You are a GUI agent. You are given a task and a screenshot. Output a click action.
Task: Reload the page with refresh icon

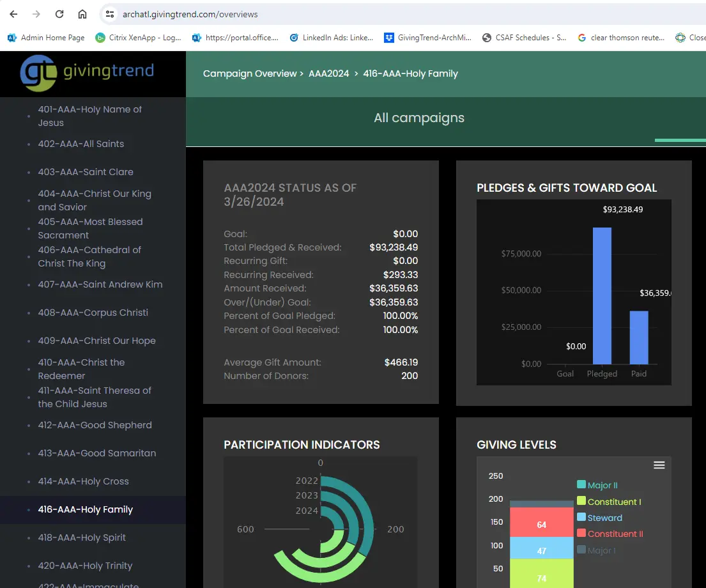59,14
